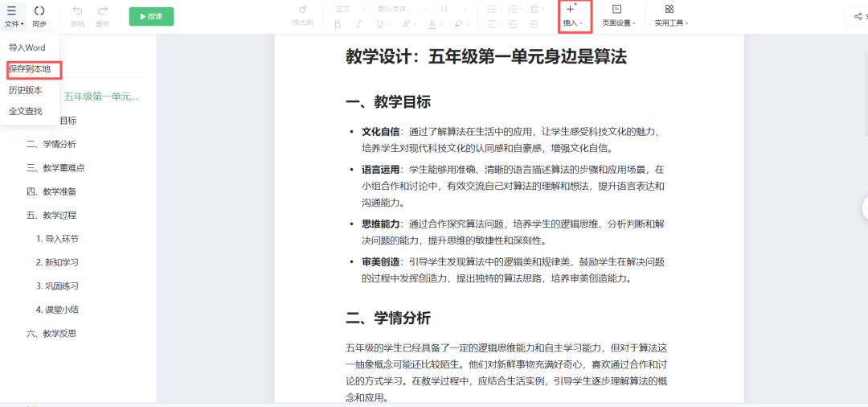Choose 历史版本 from the file menu

[x=26, y=90]
